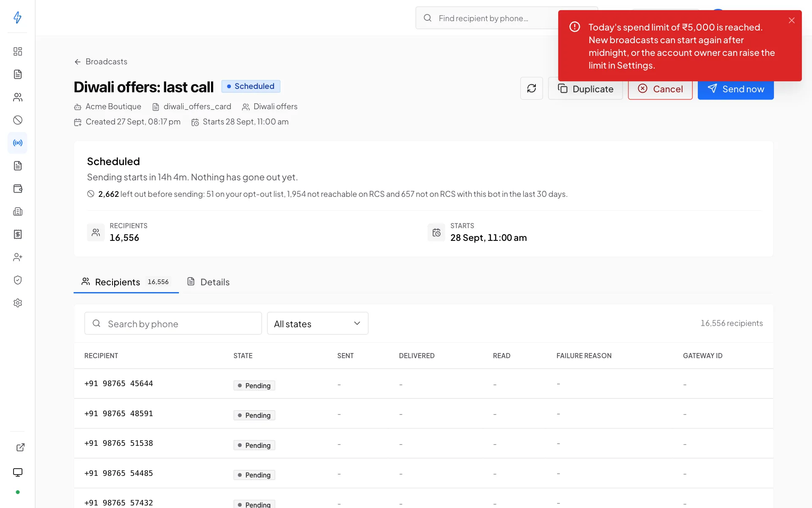Open the wallet icon in sidebar

point(18,189)
